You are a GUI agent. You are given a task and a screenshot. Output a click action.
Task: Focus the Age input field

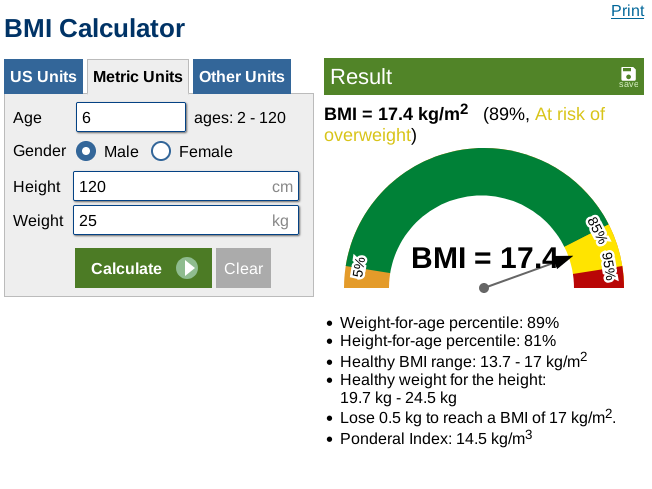coord(131,117)
